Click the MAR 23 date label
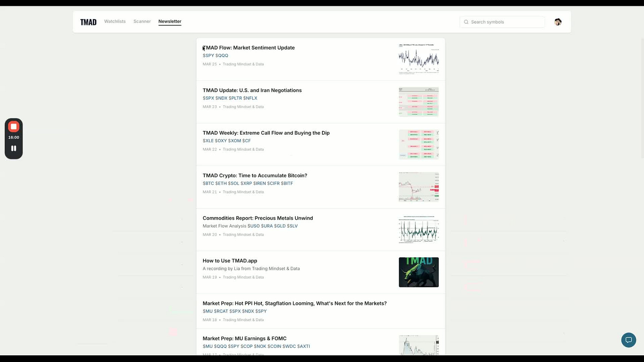The width and height of the screenshot is (644, 362). pos(210,107)
